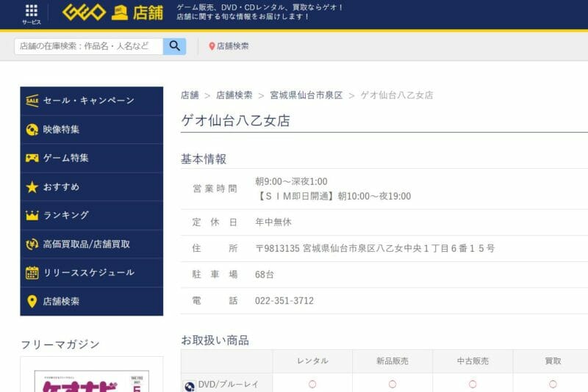Click the 中古販売 column header
This screenshot has width=588, height=392.
(473, 361)
